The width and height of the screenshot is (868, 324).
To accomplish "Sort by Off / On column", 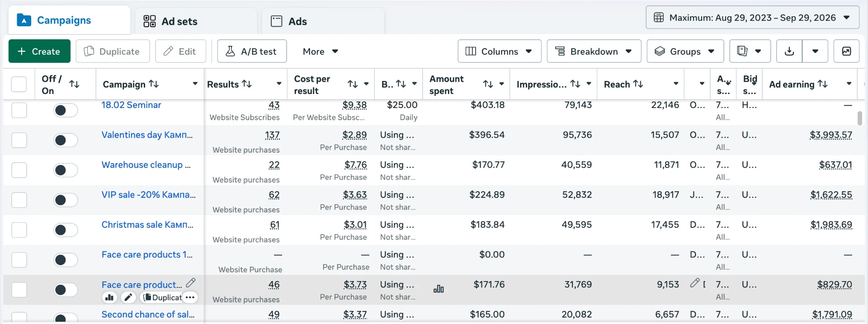I will point(75,84).
